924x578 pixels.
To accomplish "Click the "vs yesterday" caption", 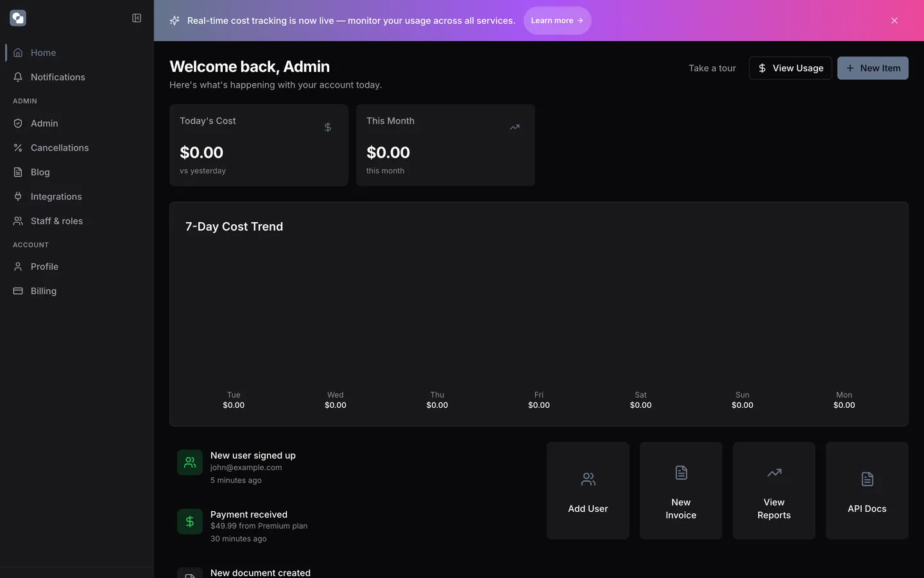I will click(x=203, y=171).
